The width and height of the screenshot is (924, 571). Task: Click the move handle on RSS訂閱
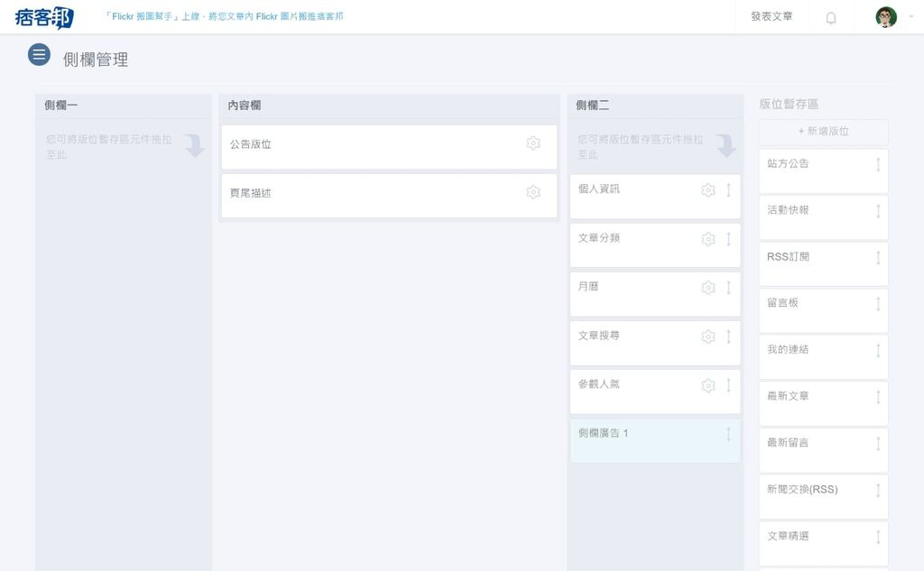pos(878,258)
